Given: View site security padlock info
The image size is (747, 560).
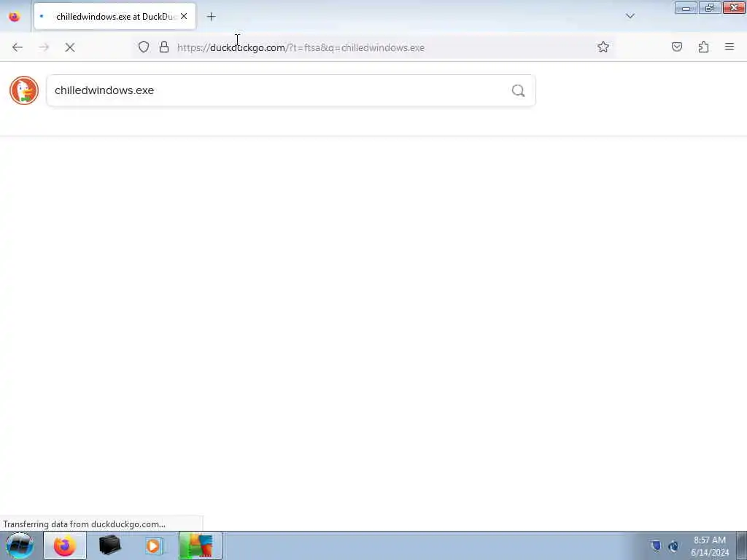Looking at the screenshot, I should tap(164, 47).
